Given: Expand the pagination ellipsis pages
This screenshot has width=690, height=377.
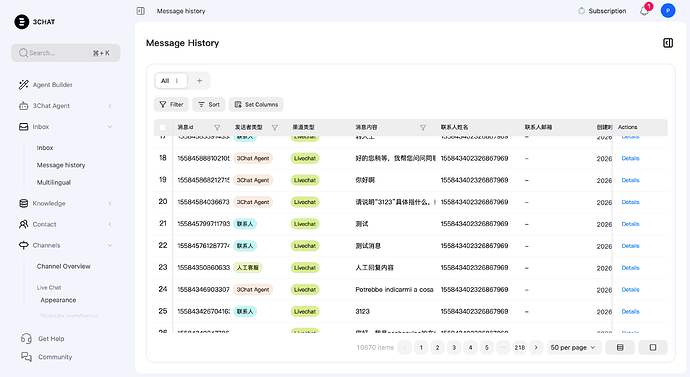Looking at the screenshot, I should click(503, 348).
